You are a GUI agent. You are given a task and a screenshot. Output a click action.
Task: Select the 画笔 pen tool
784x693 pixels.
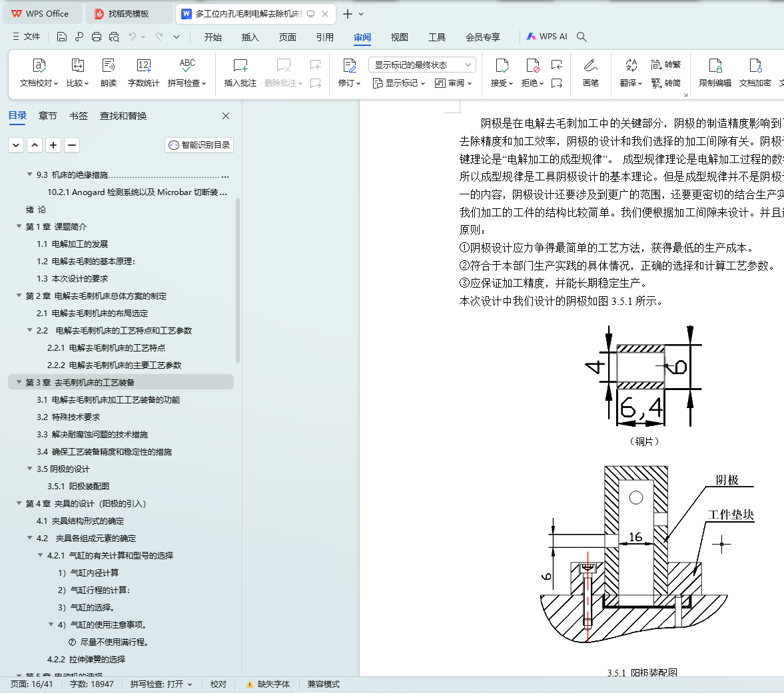591,73
